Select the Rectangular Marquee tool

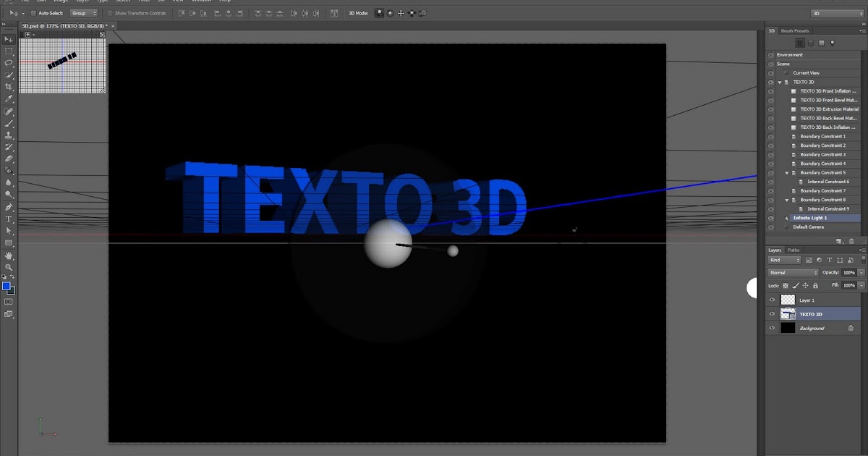9,51
